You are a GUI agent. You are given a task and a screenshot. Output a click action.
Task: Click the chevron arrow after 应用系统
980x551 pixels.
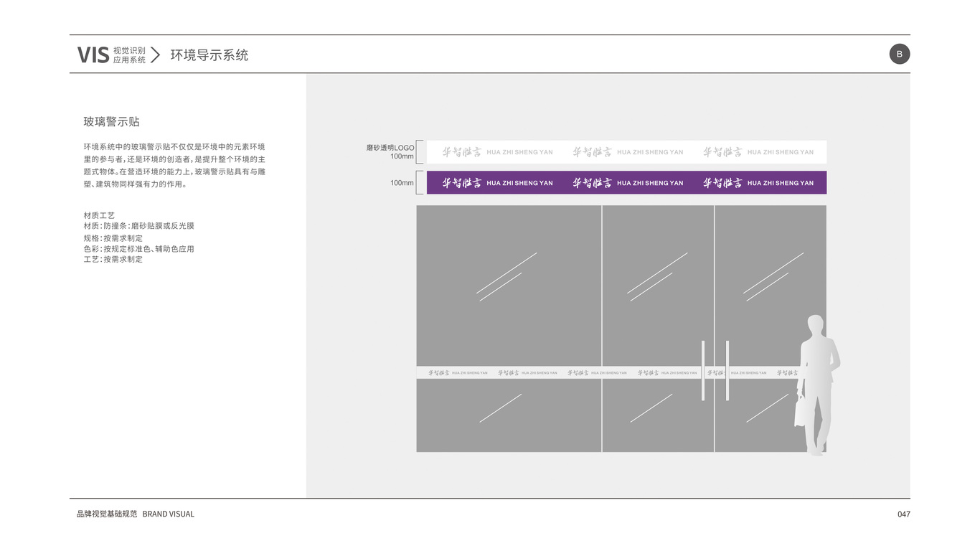[155, 55]
